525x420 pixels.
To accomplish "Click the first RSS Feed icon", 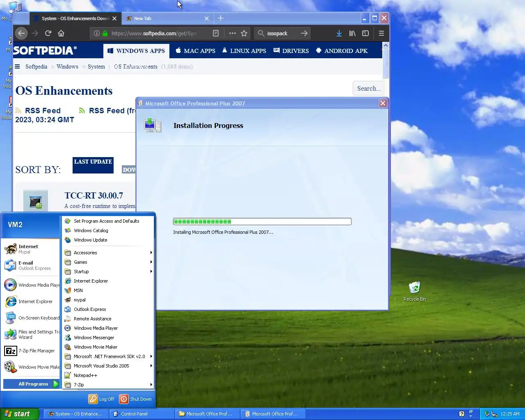I will coord(18,111).
